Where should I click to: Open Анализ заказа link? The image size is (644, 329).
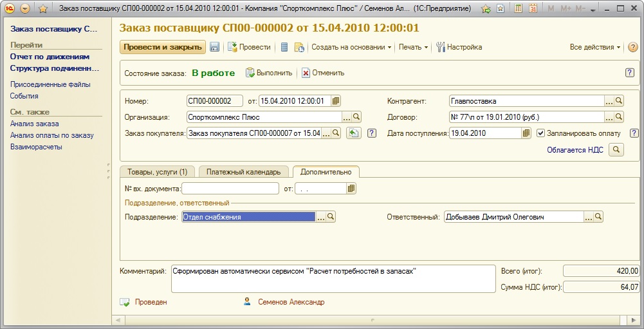(35, 124)
